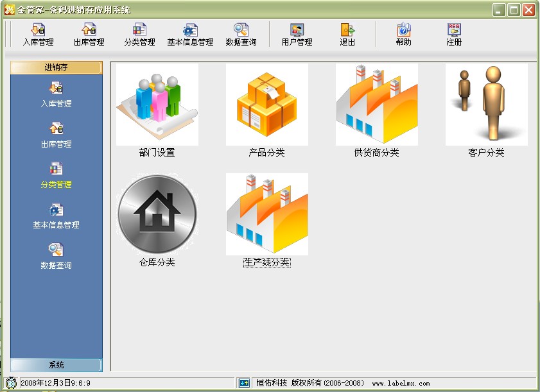Viewport: 540px width, 392px height.
Task: Open 数据查询 in the top toolbar
Action: pos(241,35)
